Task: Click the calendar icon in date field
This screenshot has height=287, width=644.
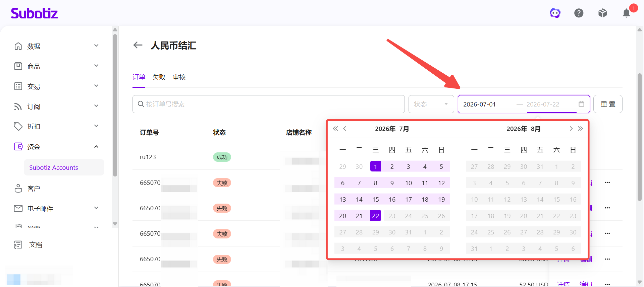Action: pyautogui.click(x=581, y=104)
